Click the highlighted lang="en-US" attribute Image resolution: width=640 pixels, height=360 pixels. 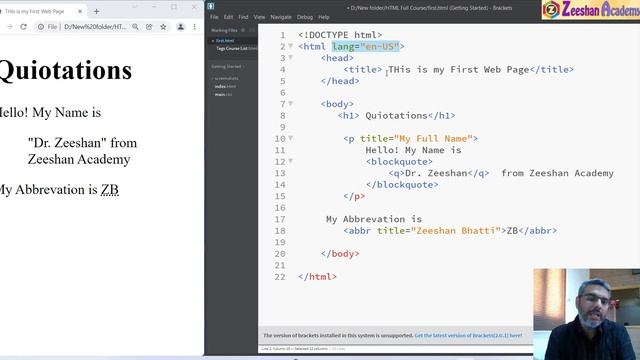(365, 47)
